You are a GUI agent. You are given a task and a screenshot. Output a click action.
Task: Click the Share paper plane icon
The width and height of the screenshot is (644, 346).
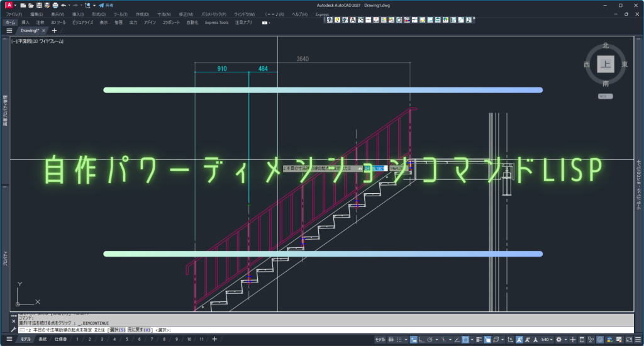pos(101,5)
